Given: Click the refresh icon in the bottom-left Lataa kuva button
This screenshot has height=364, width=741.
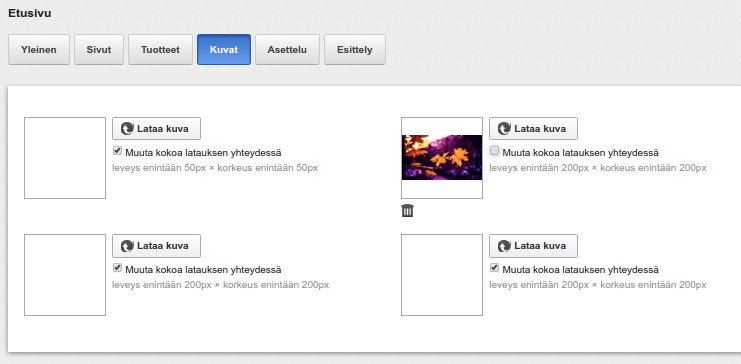Looking at the screenshot, I should tap(127, 246).
